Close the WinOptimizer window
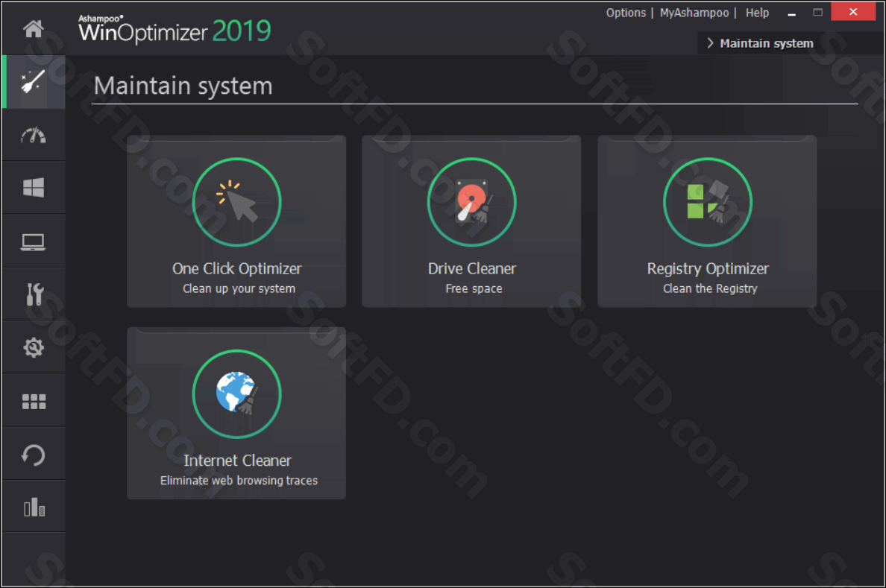 (x=853, y=12)
